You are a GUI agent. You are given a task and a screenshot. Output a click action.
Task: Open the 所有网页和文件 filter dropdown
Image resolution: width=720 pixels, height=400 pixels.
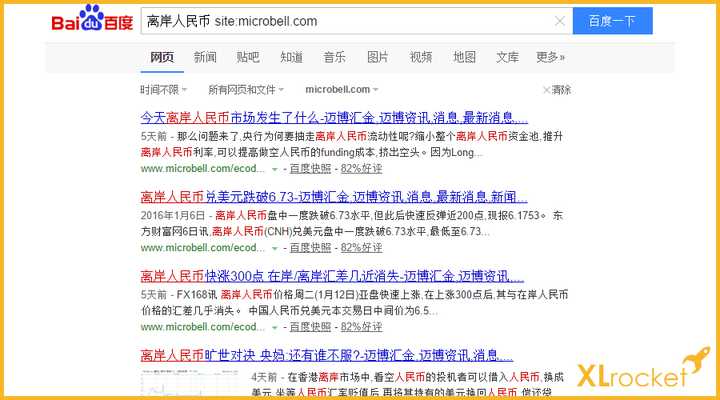pyautogui.click(x=246, y=90)
